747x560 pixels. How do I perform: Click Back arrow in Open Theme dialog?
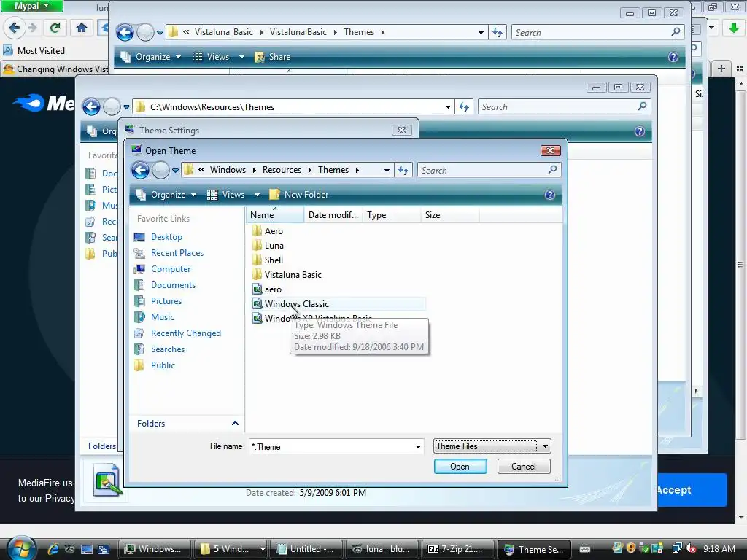pos(141,170)
